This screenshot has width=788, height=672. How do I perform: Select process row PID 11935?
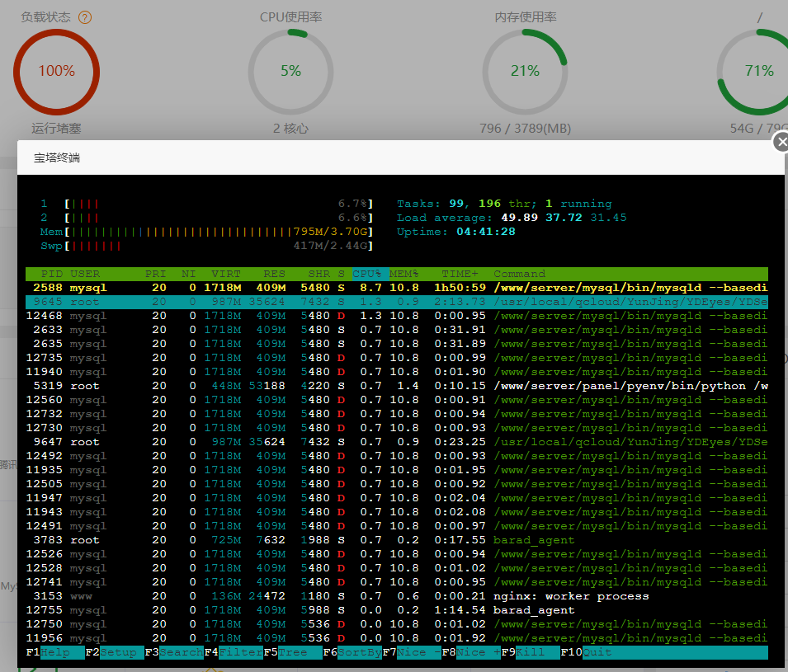click(x=397, y=470)
